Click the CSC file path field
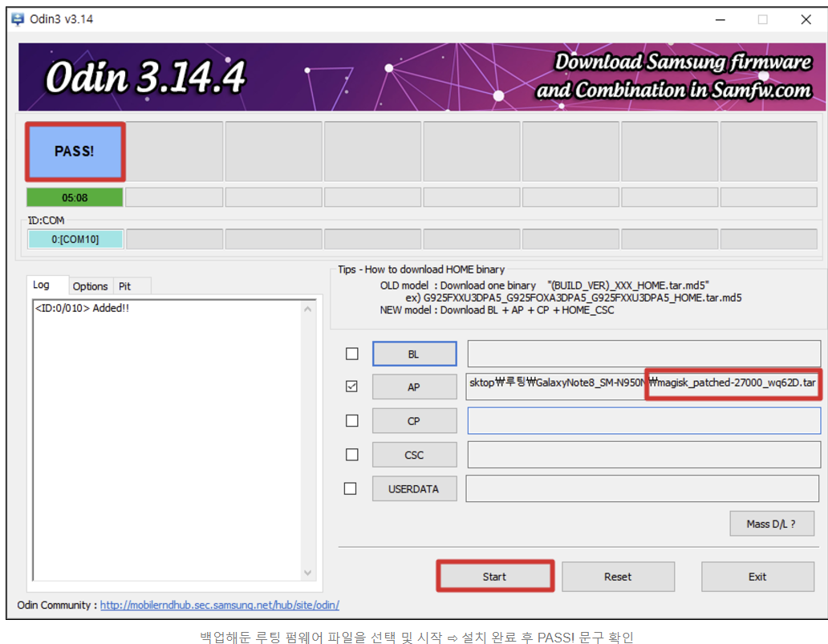Image resolution: width=828 pixels, height=644 pixels. (x=643, y=455)
